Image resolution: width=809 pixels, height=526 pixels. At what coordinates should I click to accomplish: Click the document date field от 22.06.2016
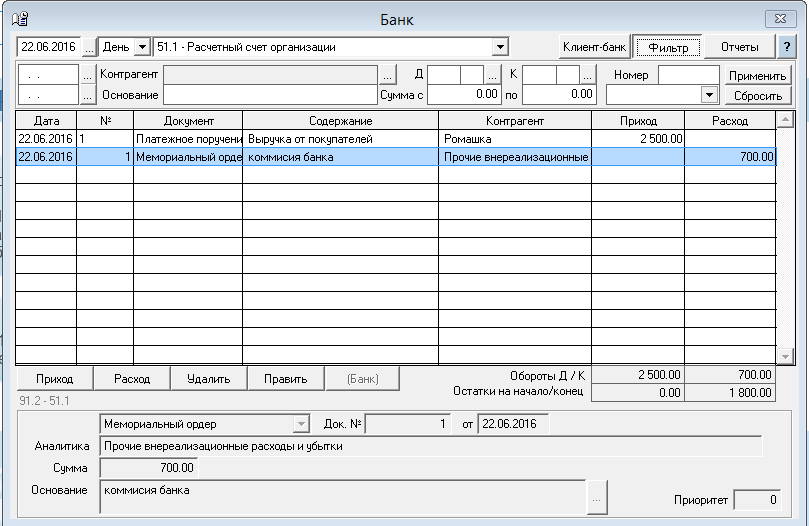click(513, 424)
